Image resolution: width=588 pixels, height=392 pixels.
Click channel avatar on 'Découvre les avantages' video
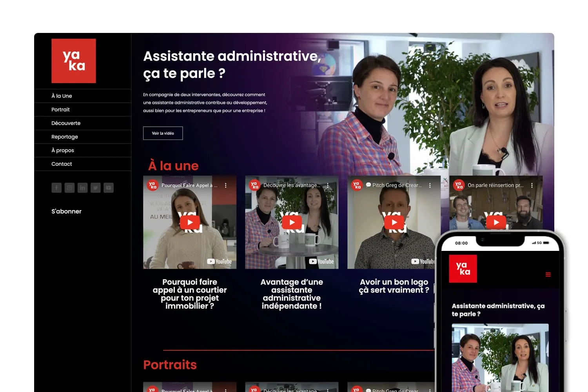tap(254, 185)
